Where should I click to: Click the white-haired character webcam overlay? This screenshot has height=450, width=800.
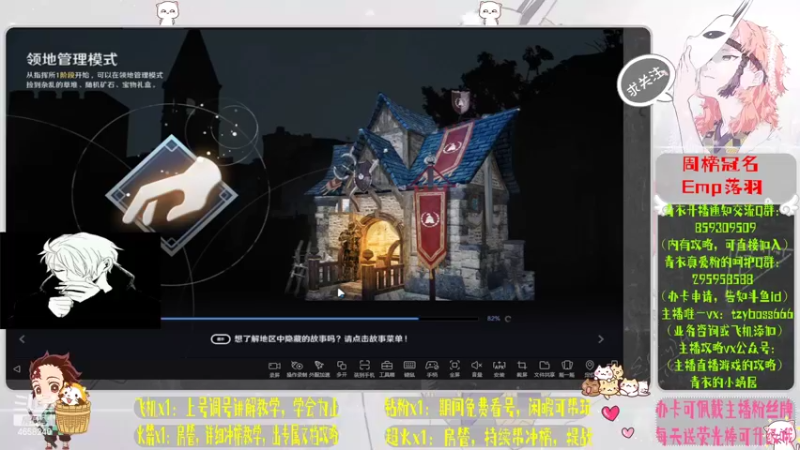[81, 280]
